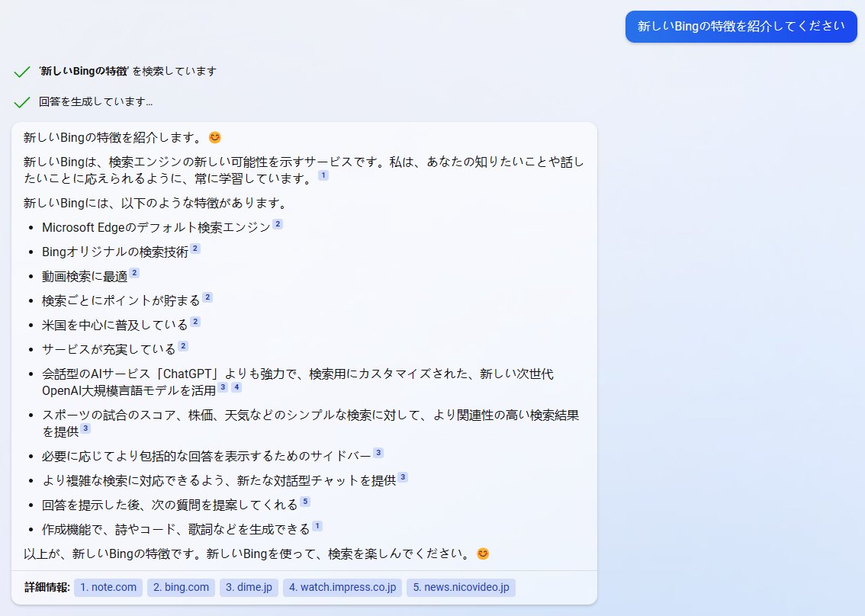Screen dimensions: 865x616
Task: Click the user message bubble 新しいBingの特徴を紹介してください
Action: pyautogui.click(x=741, y=27)
